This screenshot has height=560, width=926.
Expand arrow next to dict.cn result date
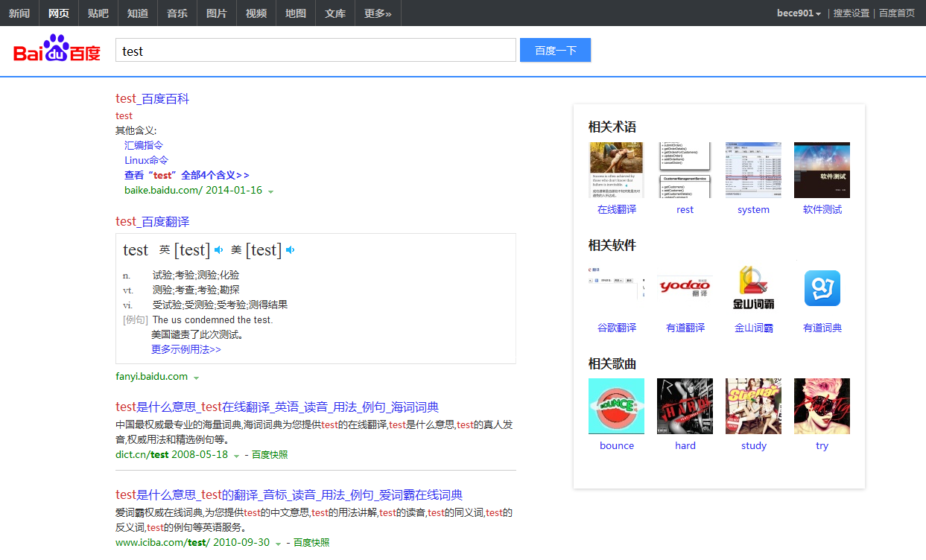(x=236, y=456)
